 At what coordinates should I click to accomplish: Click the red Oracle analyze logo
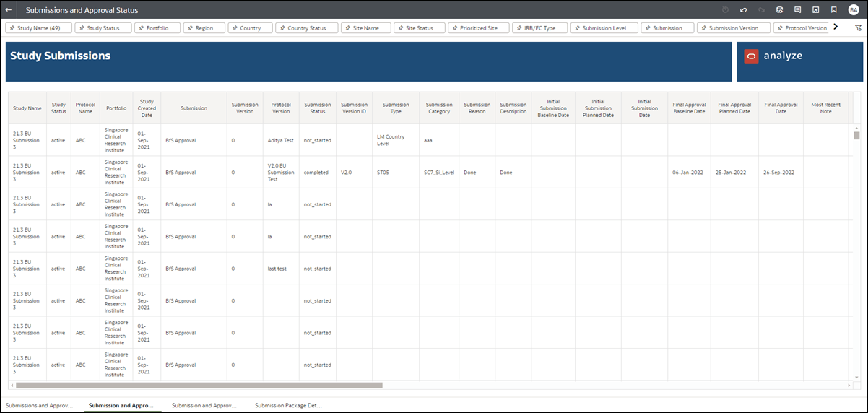click(751, 56)
